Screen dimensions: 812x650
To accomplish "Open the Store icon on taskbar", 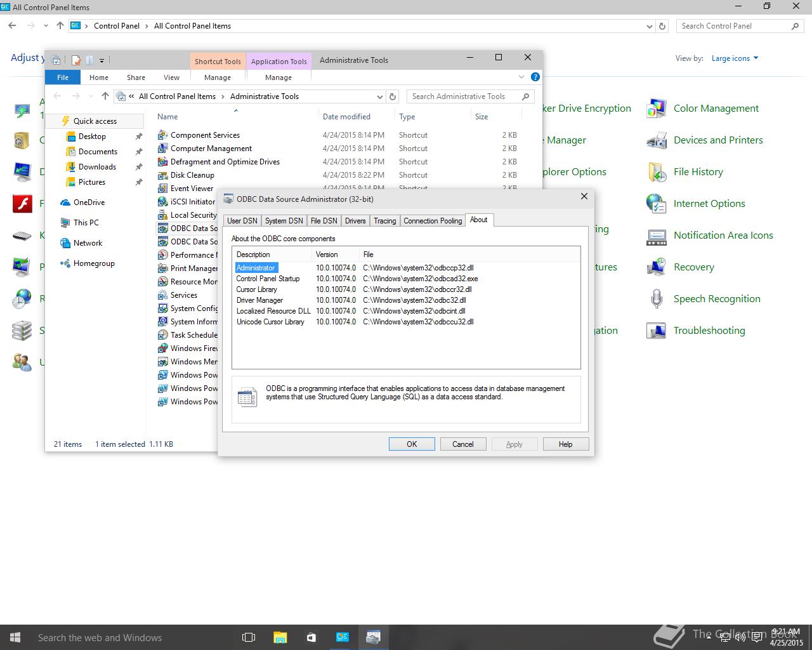I will (311, 637).
